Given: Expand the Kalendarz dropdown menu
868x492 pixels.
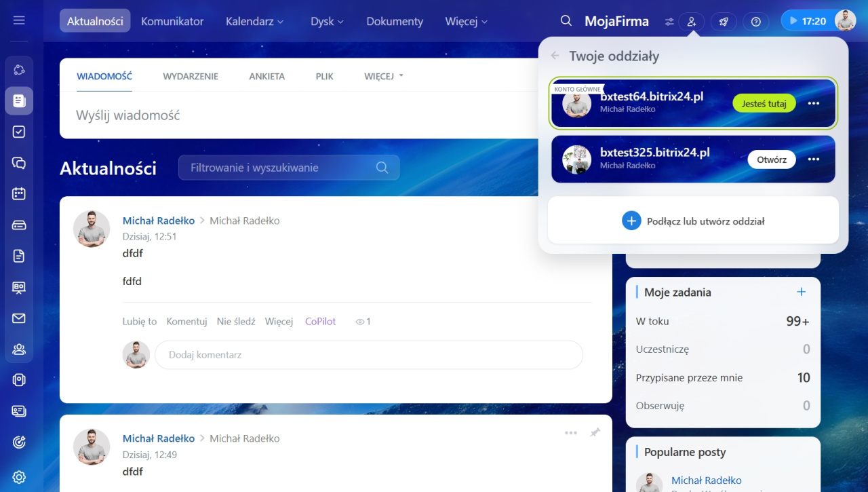Looking at the screenshot, I should (254, 22).
